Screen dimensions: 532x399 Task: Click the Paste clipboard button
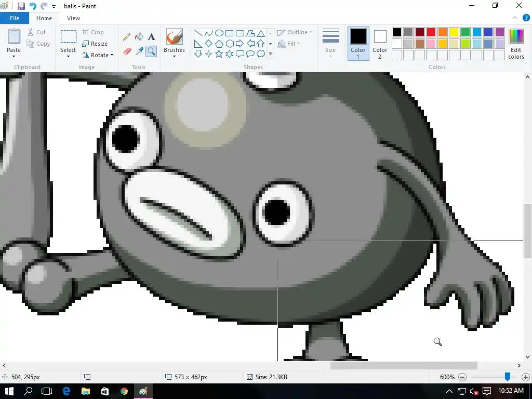(x=14, y=36)
